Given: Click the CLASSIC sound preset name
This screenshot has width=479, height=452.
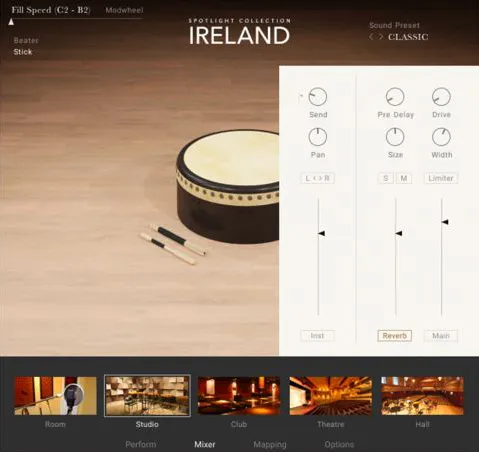Looking at the screenshot, I should tap(408, 37).
